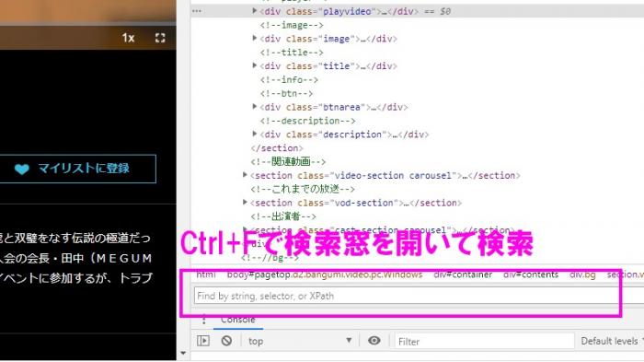Screen dimensions: 644x362
Task: Open the top context dropdown
Action: (300, 341)
